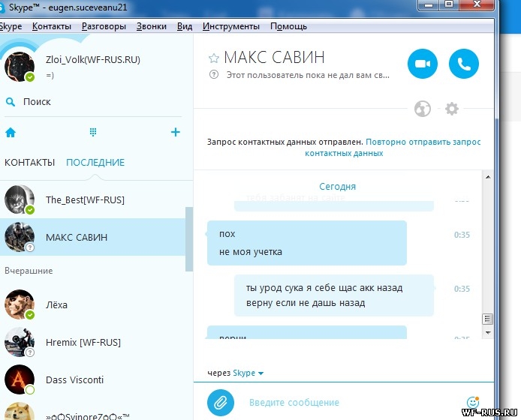Open the conversation settings gear icon

[x=451, y=109]
